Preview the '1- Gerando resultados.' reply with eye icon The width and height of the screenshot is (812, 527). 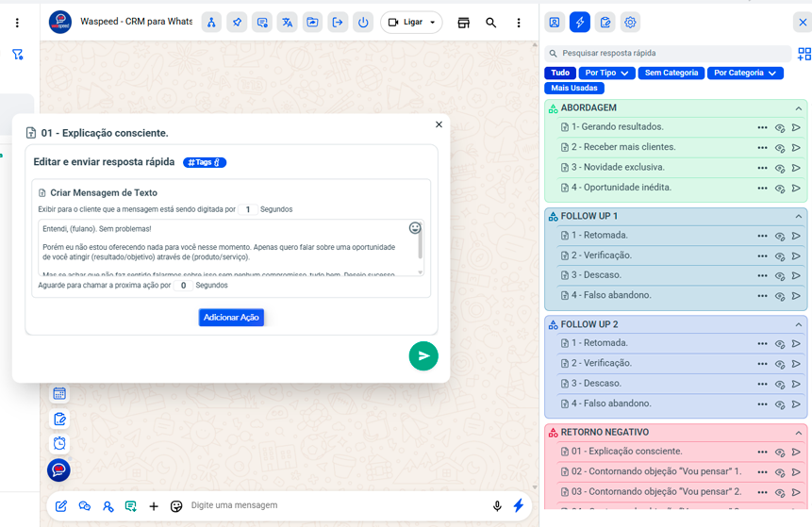780,127
